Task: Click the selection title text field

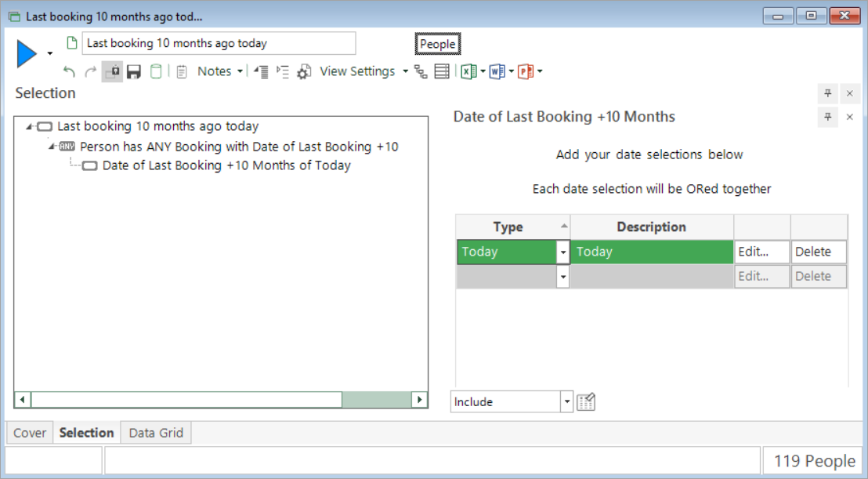Action: pos(219,43)
